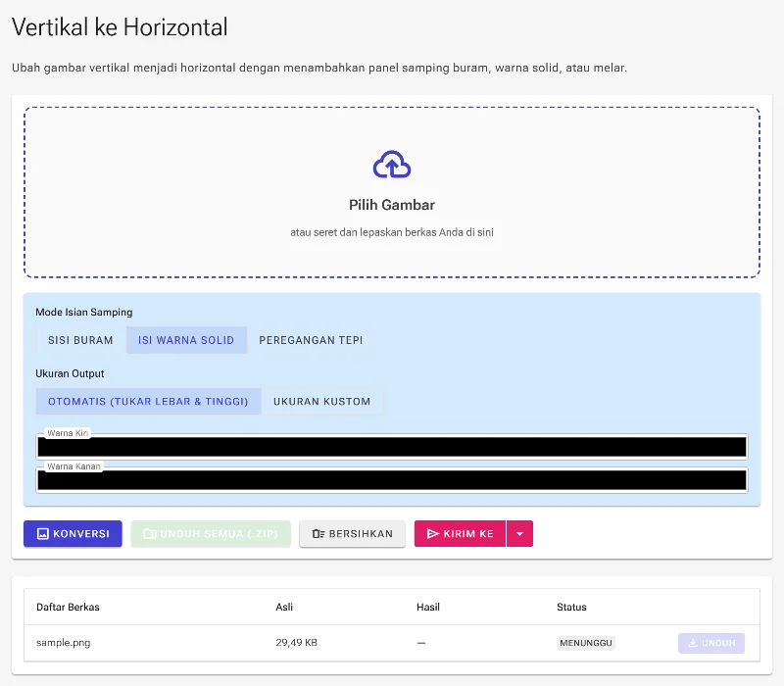Click the 29,49 KB size value
The height and width of the screenshot is (686, 784).
(x=297, y=643)
